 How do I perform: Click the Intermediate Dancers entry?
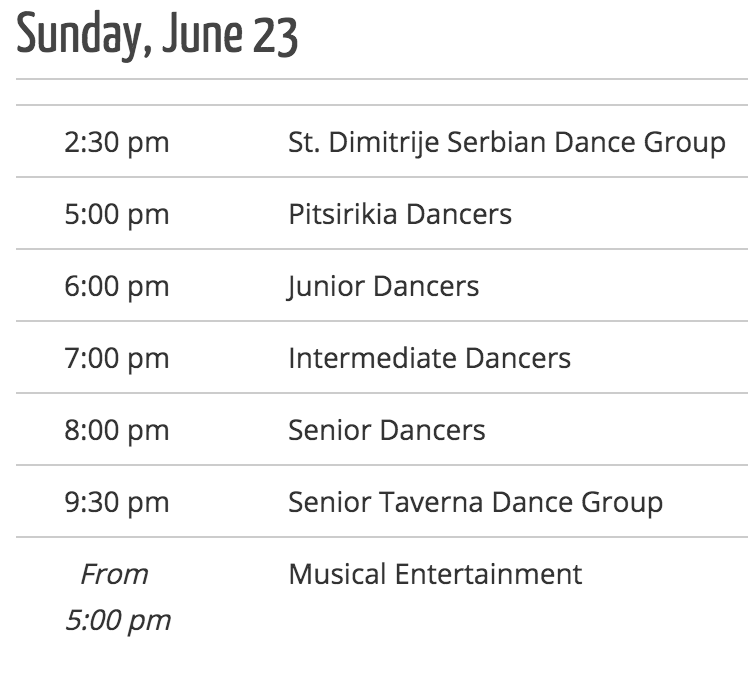pyautogui.click(x=430, y=358)
